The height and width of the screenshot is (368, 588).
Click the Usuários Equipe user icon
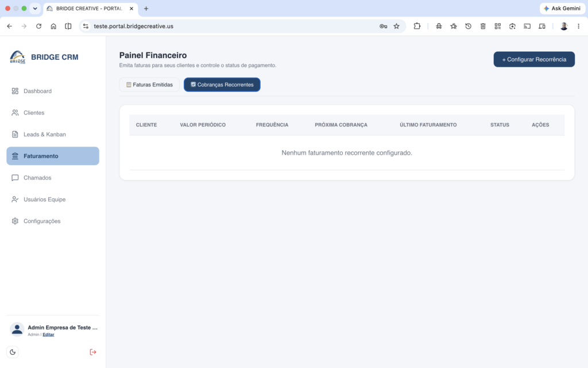(x=15, y=200)
